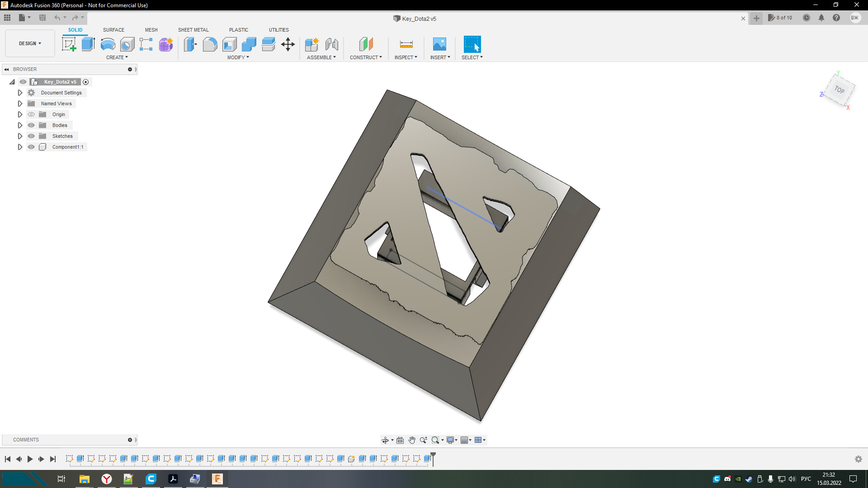The height and width of the screenshot is (488, 868).
Task: Expand the Sketches node
Action: coord(20,136)
